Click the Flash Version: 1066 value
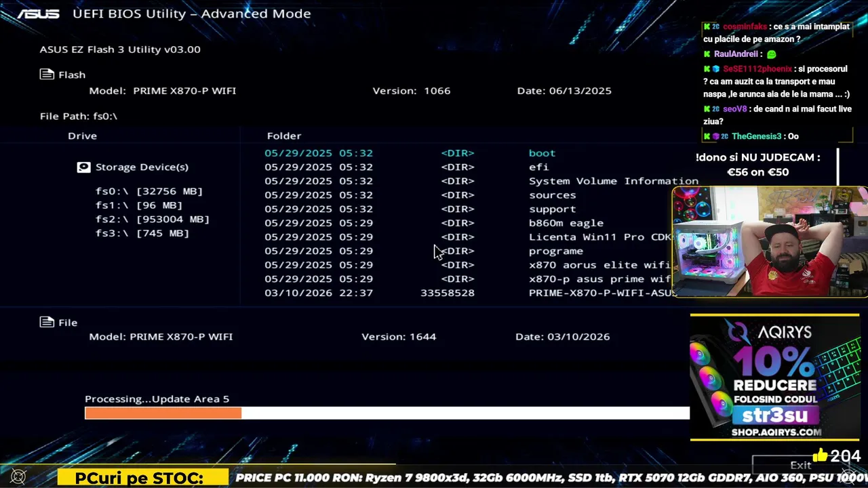868x488 pixels. coord(411,91)
